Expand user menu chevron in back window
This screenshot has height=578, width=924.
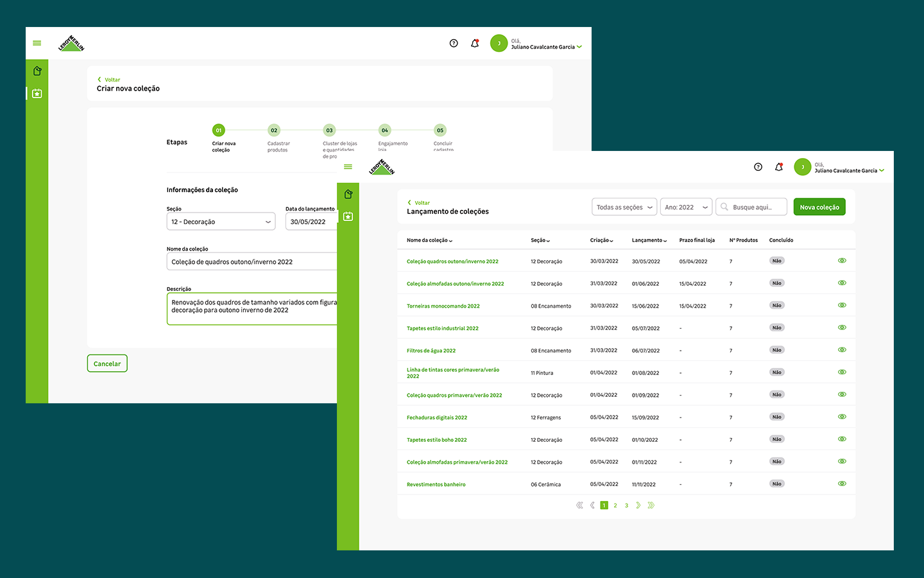click(579, 47)
